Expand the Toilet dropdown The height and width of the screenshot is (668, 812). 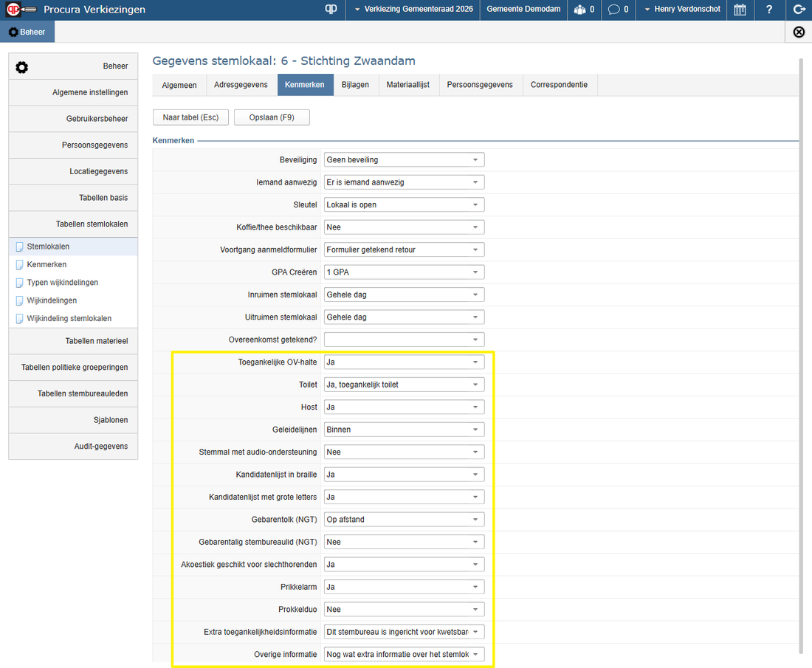click(x=404, y=385)
